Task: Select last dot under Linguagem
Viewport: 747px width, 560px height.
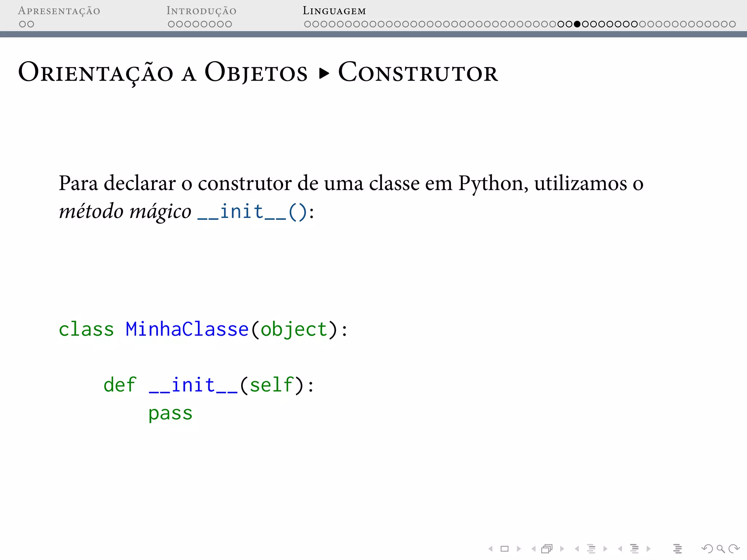Action: tap(732, 24)
